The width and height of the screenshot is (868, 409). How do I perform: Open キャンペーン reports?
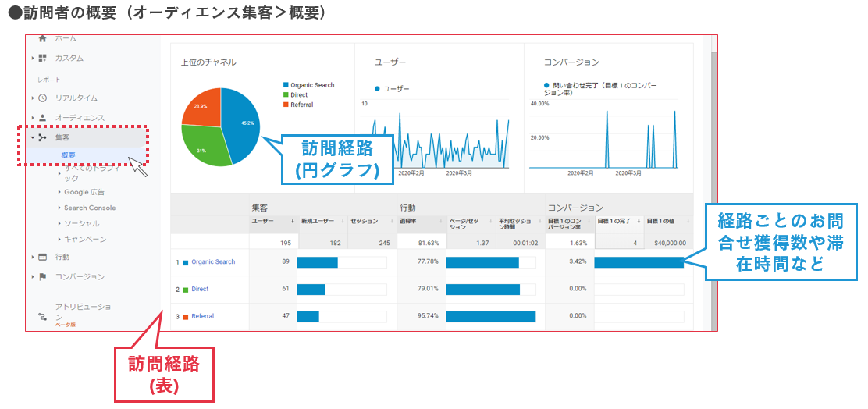[85, 239]
